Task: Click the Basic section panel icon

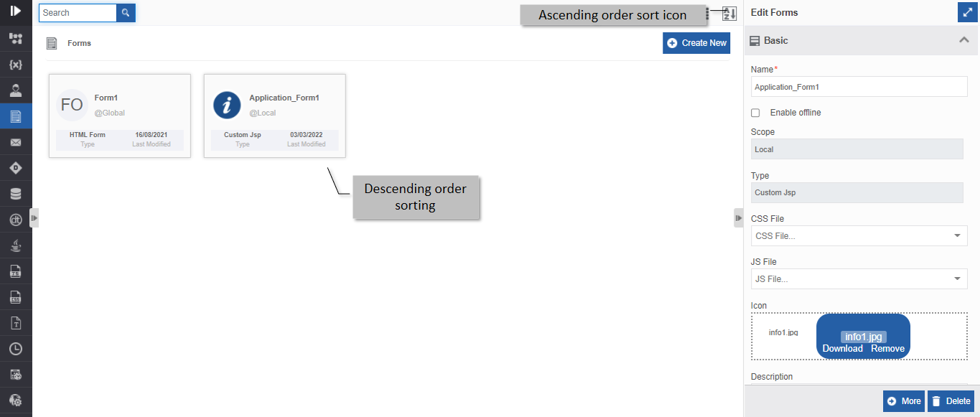Action: pyautogui.click(x=755, y=41)
